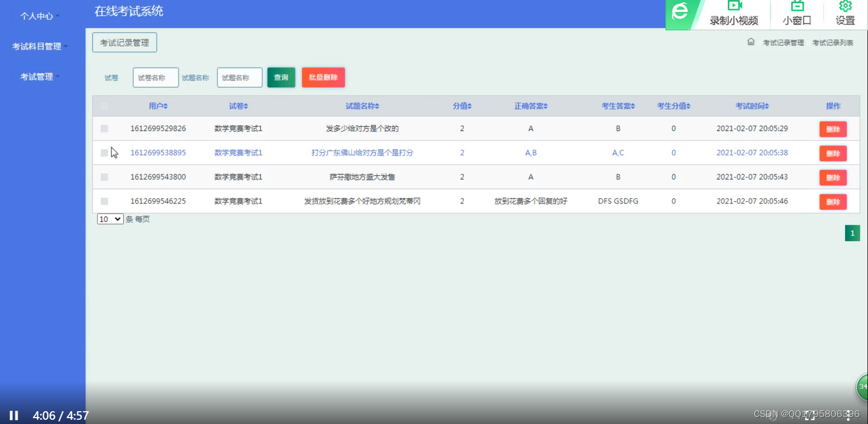This screenshot has width=868, height=424.
Task: Focus the 试题名称 input field
Action: [239, 77]
